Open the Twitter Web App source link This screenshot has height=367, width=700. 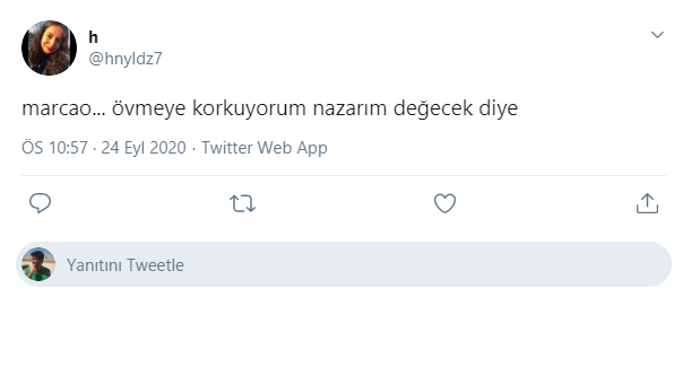(264, 148)
